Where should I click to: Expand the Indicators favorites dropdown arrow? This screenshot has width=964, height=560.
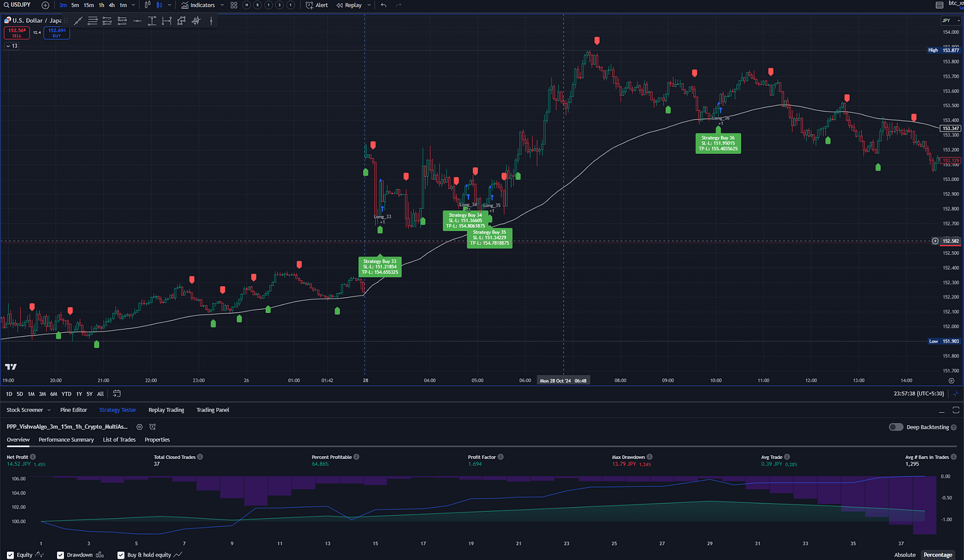[x=222, y=5]
